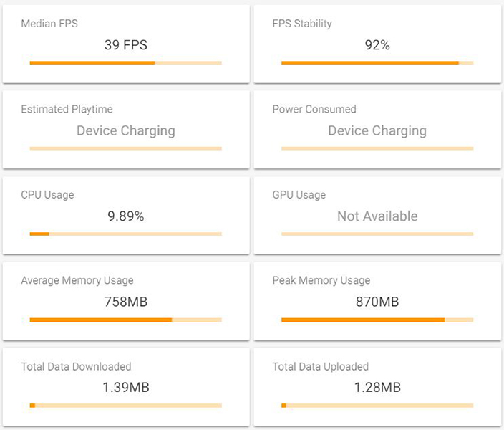Select the 39 FPS value
504x430 pixels.
coord(126,44)
